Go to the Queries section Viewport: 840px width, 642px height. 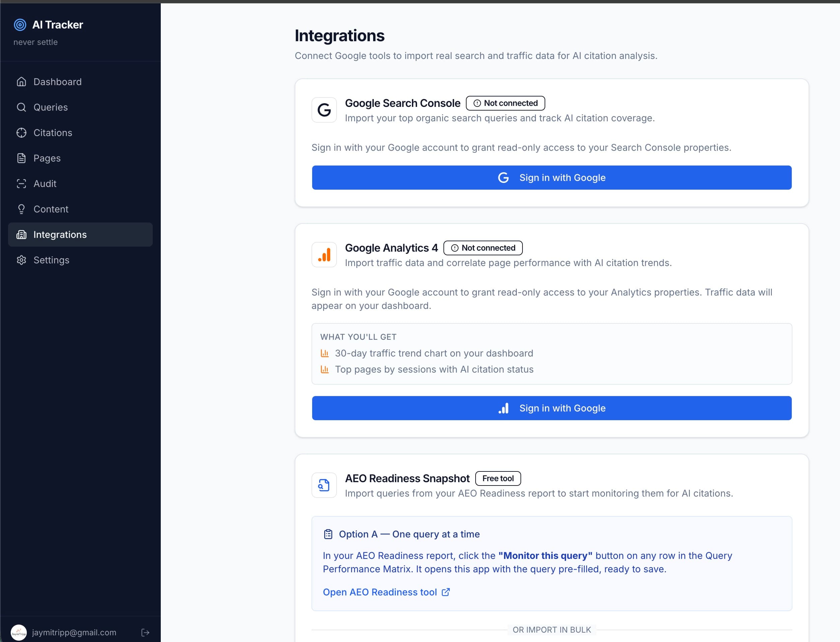click(80, 107)
